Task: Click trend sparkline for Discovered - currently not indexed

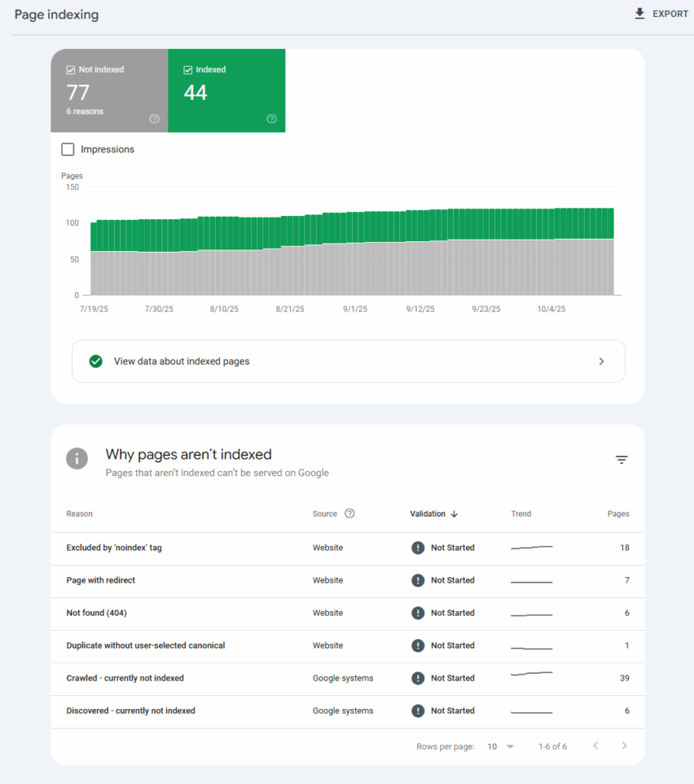Action: (x=531, y=711)
